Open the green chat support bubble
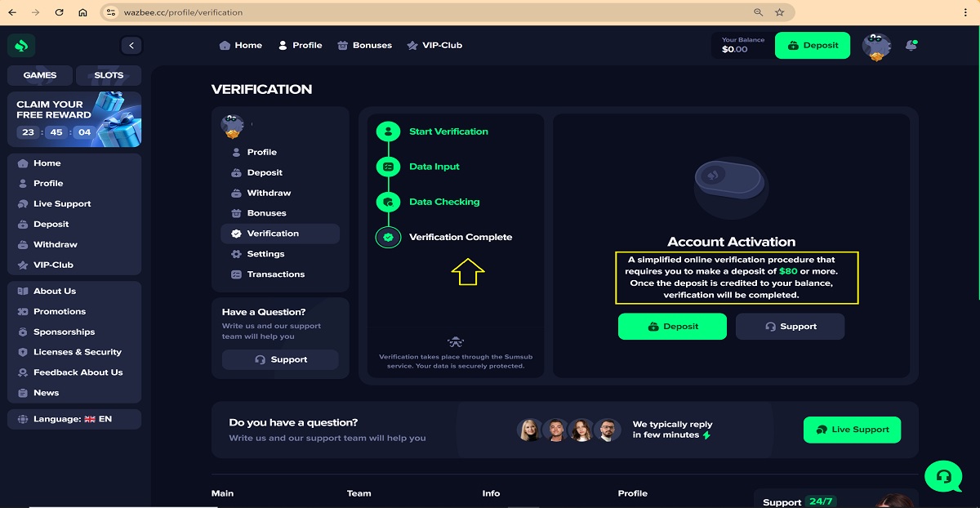The height and width of the screenshot is (508, 980). click(x=943, y=476)
